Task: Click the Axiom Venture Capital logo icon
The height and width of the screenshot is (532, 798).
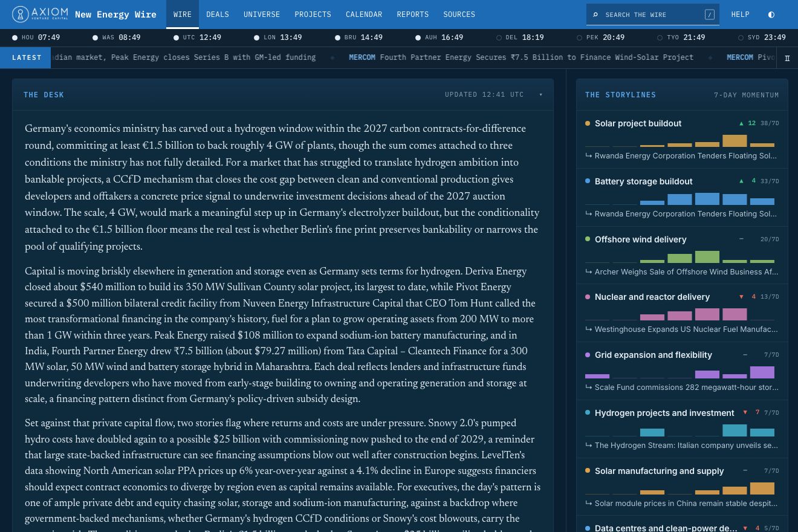Action: [x=21, y=15]
